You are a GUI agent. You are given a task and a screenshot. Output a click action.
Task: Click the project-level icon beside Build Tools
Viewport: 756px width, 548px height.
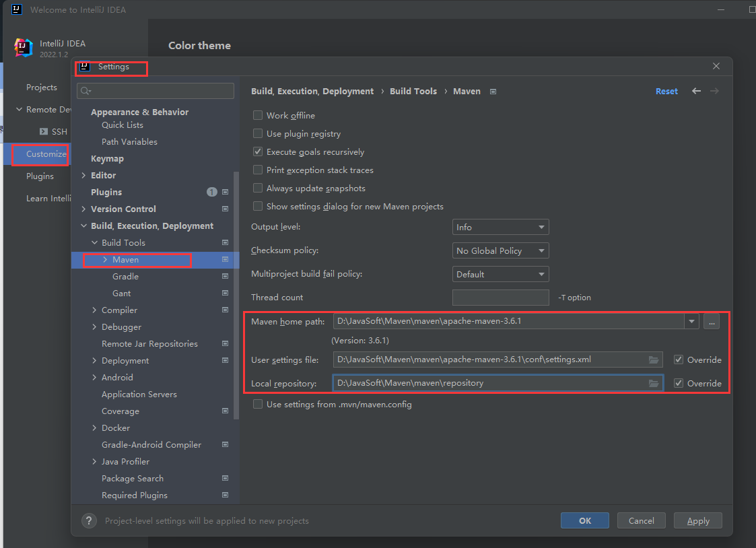pyautogui.click(x=225, y=242)
